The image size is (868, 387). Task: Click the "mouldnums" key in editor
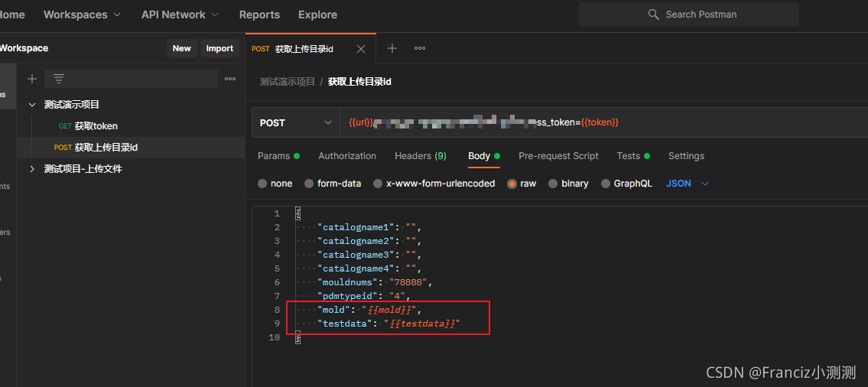click(x=348, y=282)
